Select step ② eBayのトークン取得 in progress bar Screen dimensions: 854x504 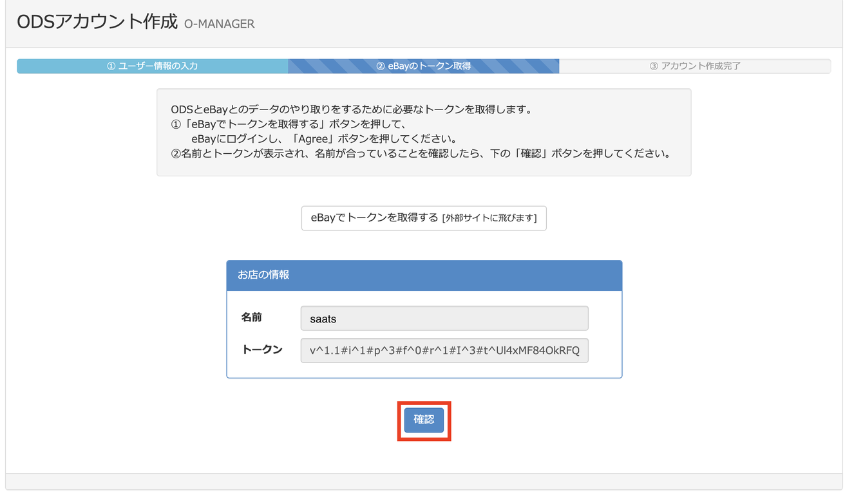click(423, 66)
